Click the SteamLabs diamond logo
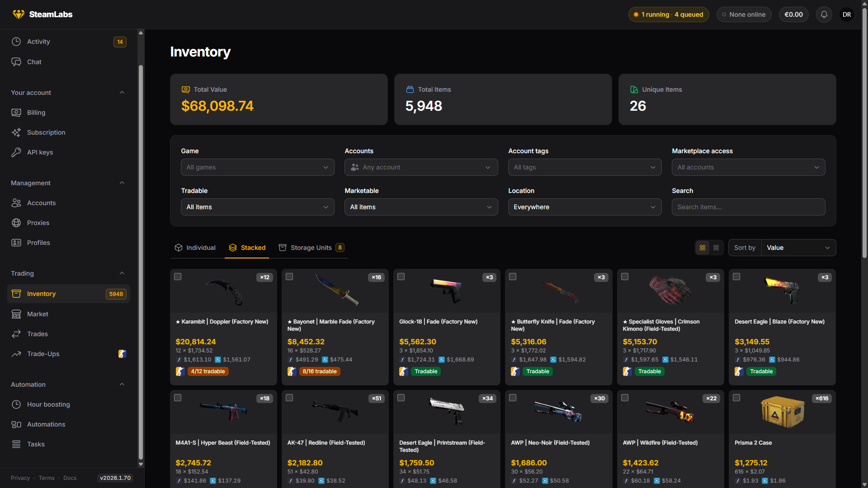The width and height of the screenshot is (868, 488). [19, 14]
